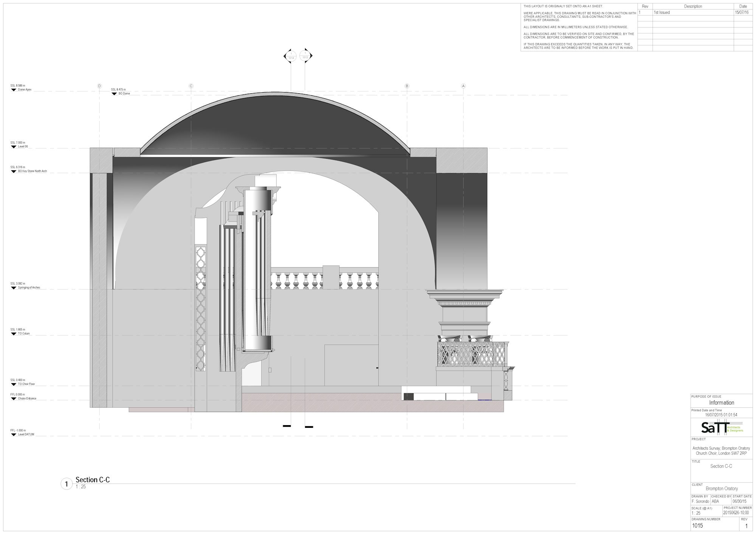Click the BO Dome level marker triangle
756x534 pixels.
pos(114,93)
